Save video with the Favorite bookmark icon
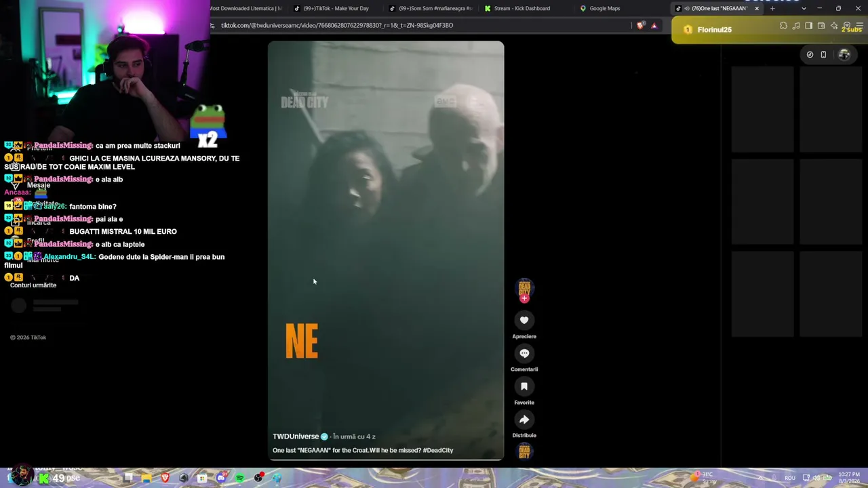 tap(524, 386)
